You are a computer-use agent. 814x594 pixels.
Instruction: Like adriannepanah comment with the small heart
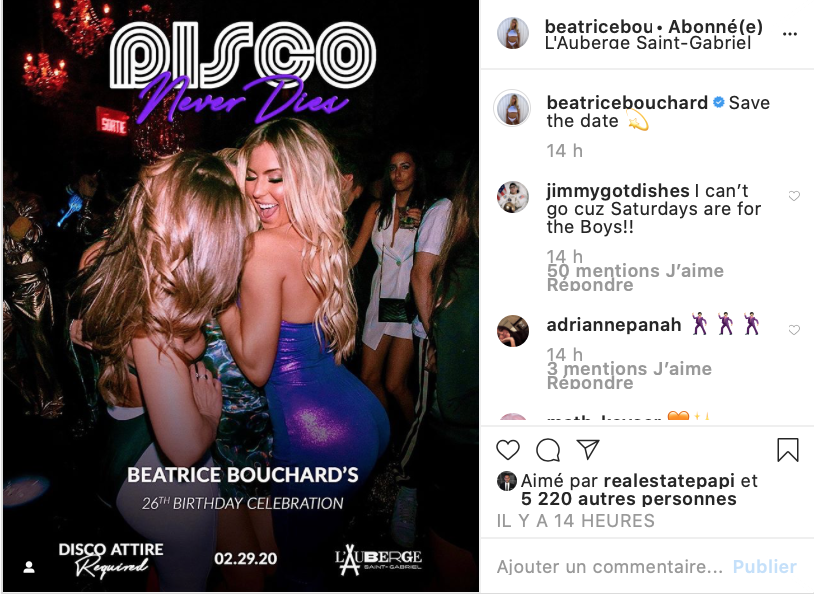(794, 330)
